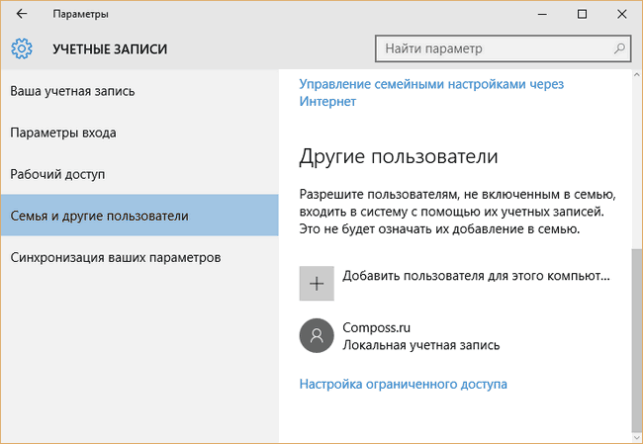Click the scrollbar up arrow
The width and height of the screenshot is (643, 444).
pos(636,75)
